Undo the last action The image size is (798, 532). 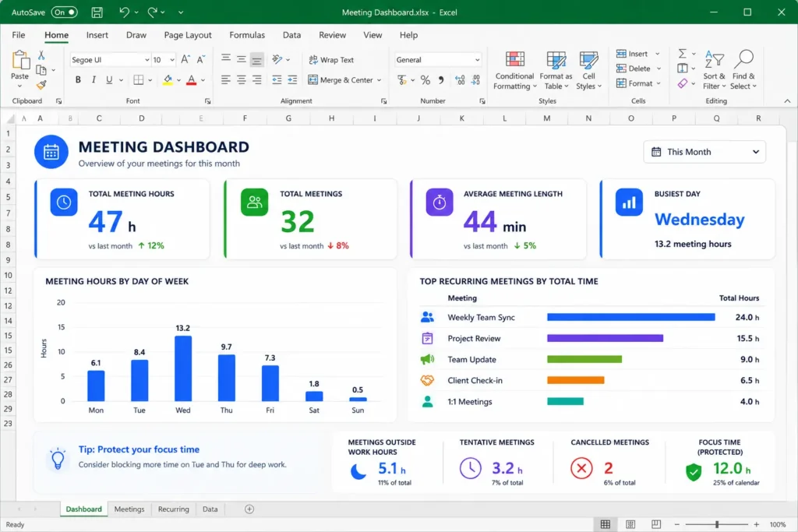[124, 12]
